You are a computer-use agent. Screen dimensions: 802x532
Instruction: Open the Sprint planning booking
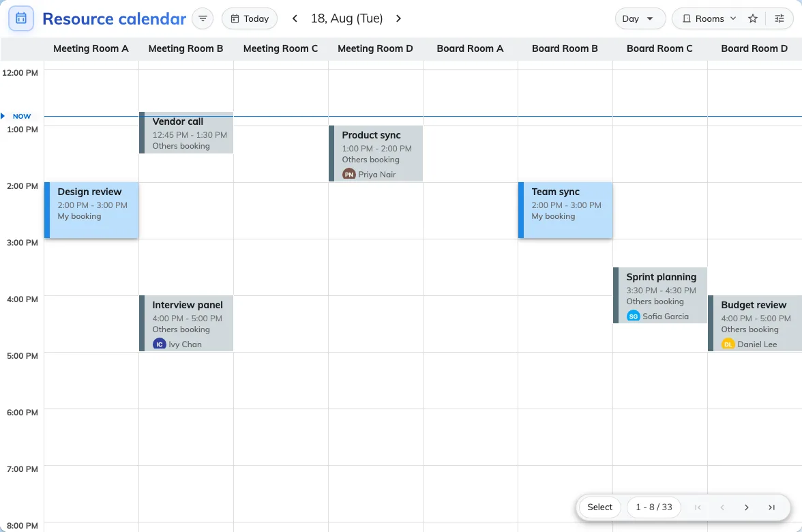[660, 295]
